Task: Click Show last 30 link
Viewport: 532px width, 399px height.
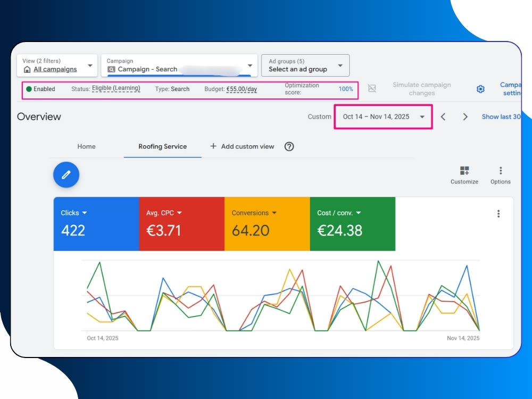Action: coord(501,117)
